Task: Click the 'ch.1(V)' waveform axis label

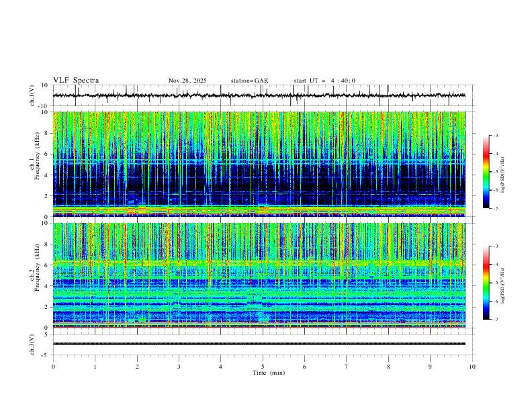Action: click(x=32, y=95)
